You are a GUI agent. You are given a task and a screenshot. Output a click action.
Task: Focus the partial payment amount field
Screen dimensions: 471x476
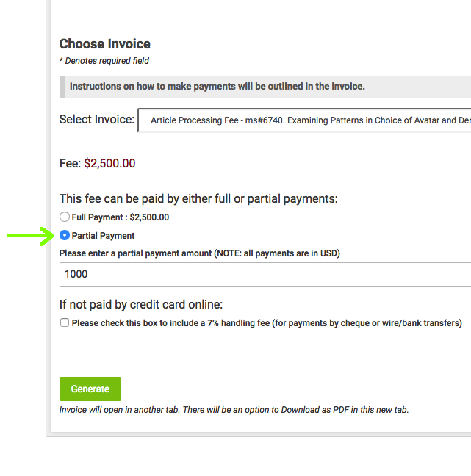[265, 274]
